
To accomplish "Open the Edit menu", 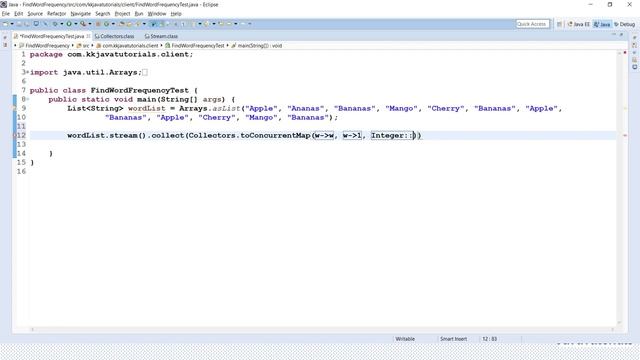I will tap(19, 13).
